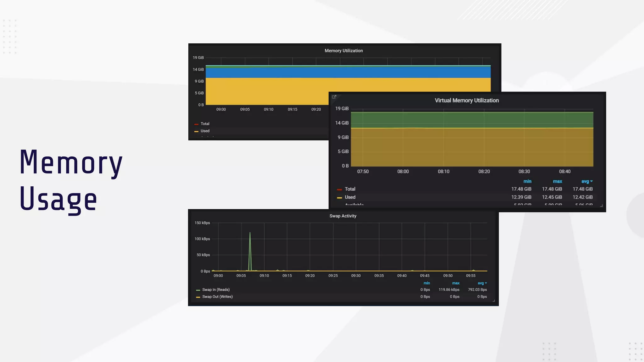Click red Total color swatch in Virtual Memory legend

[x=339, y=189]
